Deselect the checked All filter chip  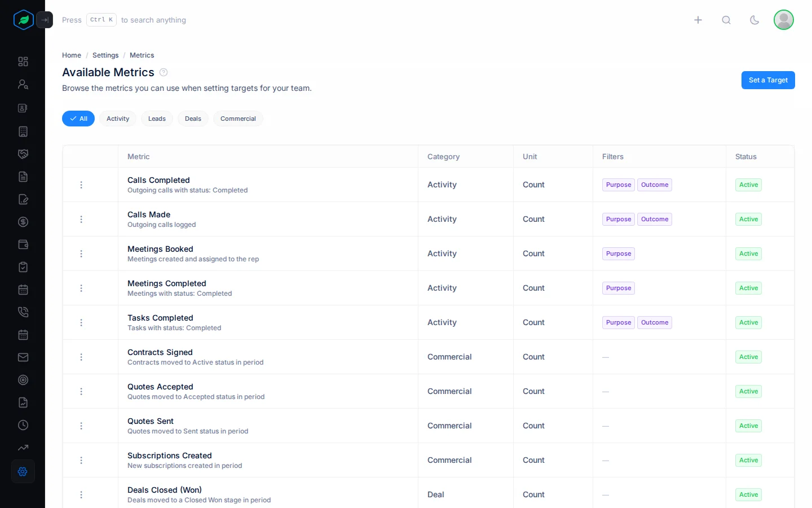point(78,119)
